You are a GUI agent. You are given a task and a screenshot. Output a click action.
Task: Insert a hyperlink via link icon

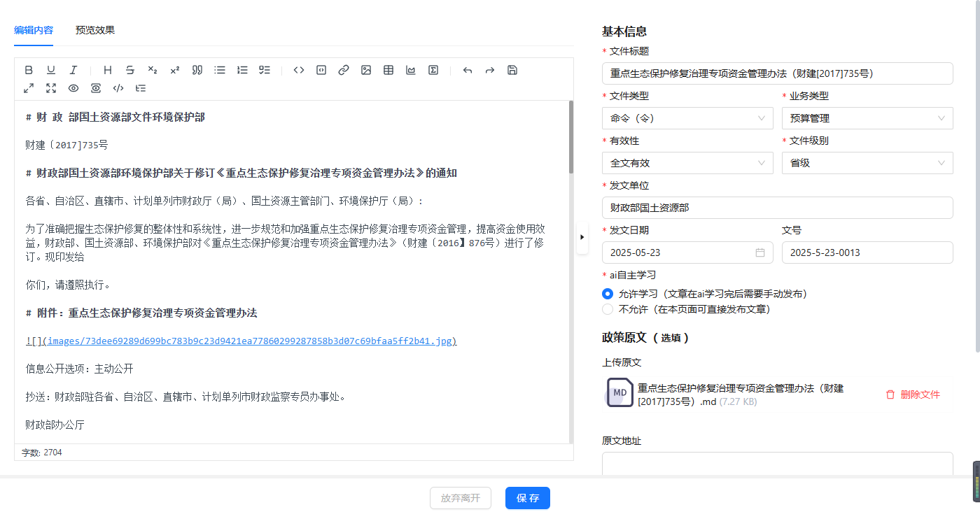coord(344,70)
